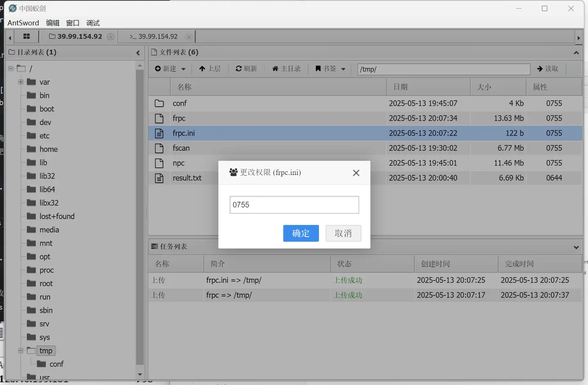This screenshot has width=588, height=385.
Task: Select the dev folder icon in tree
Action: [x=31, y=122]
